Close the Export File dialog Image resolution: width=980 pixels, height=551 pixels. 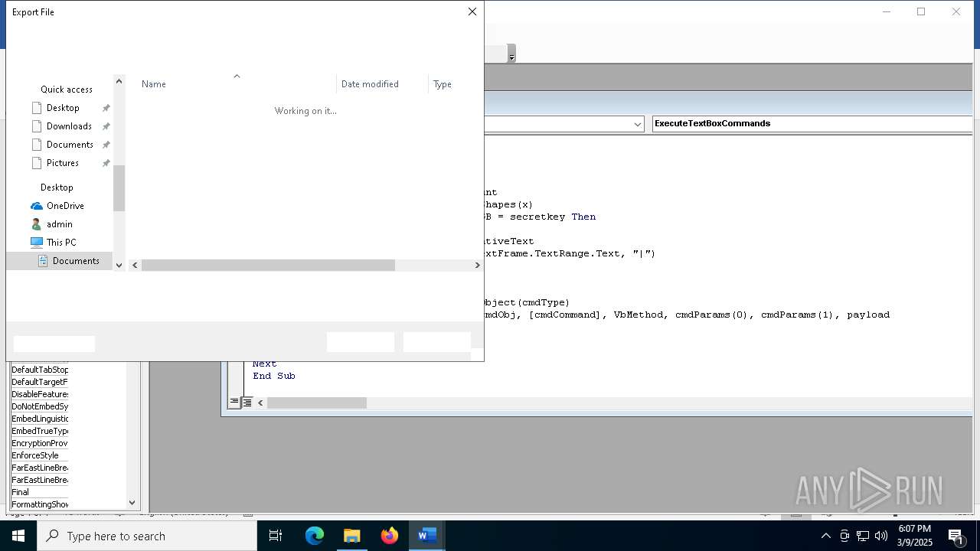coord(472,11)
